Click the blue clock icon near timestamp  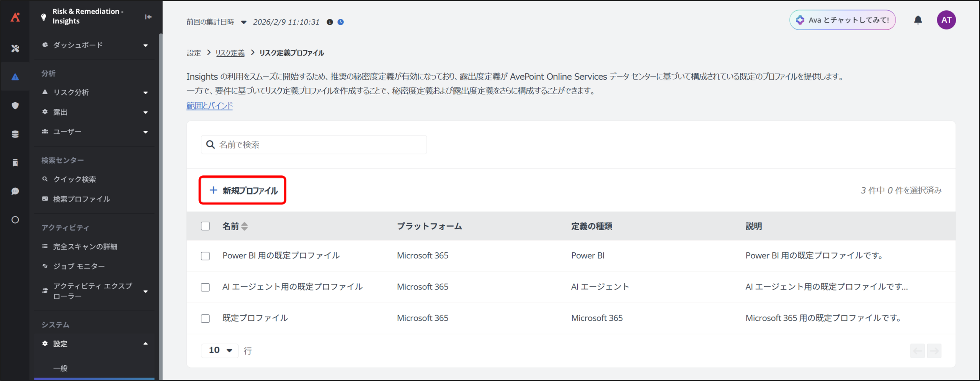341,22
